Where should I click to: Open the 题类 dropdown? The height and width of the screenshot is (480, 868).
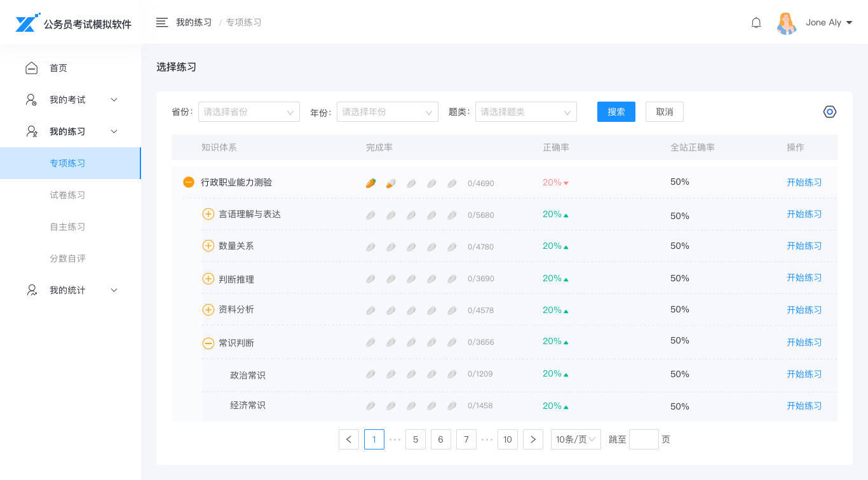pyautogui.click(x=526, y=112)
